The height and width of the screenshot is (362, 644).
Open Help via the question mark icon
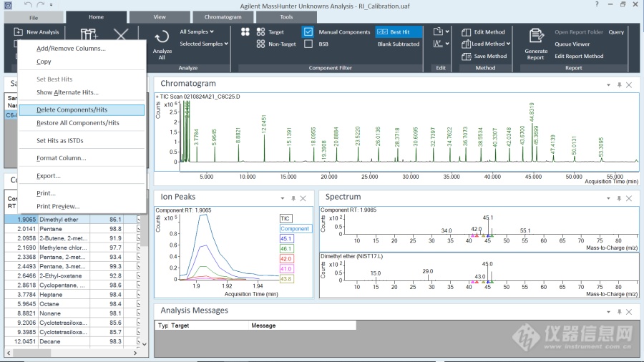point(597,4)
